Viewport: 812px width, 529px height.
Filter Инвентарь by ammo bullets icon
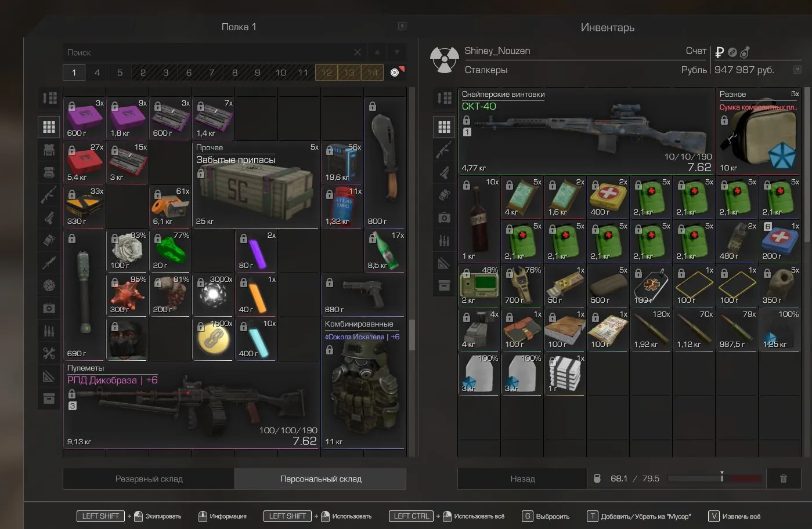pos(445,240)
